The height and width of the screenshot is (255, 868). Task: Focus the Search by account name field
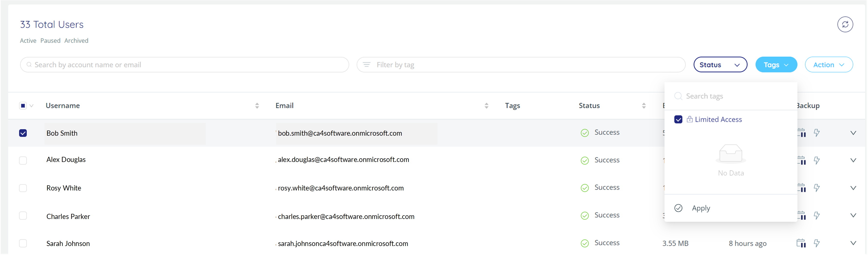point(184,65)
